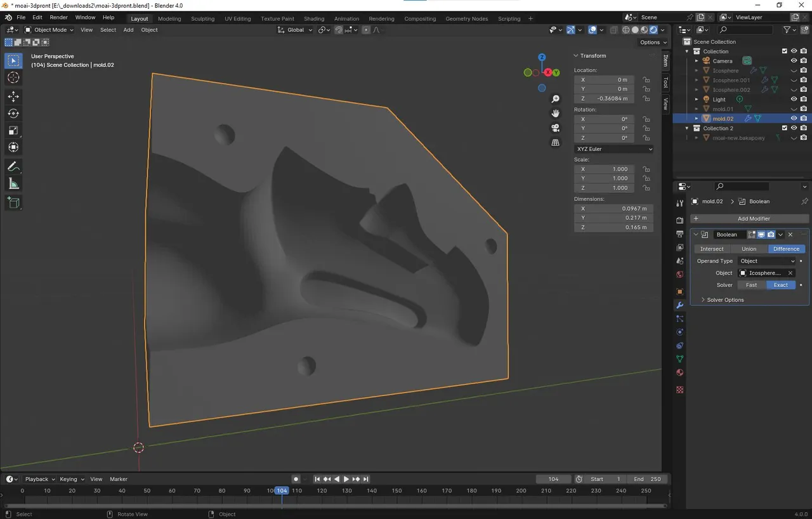Pick the Add Cube tool
812x519 pixels.
pyautogui.click(x=13, y=203)
